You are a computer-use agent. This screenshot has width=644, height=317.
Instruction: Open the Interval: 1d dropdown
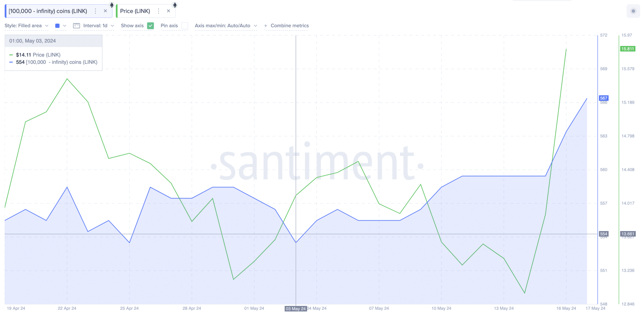tap(98, 26)
